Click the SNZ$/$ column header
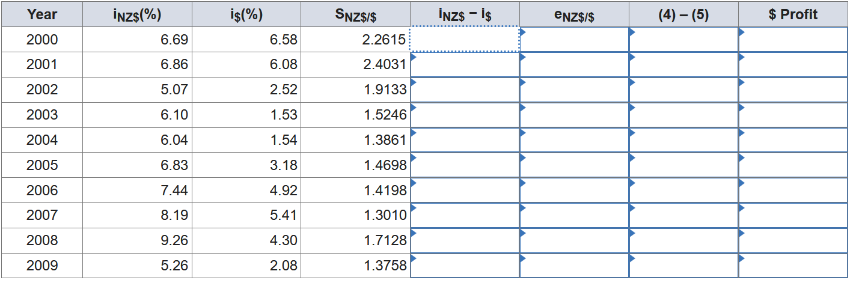Screen dimensions: 868x292 click(356, 14)
